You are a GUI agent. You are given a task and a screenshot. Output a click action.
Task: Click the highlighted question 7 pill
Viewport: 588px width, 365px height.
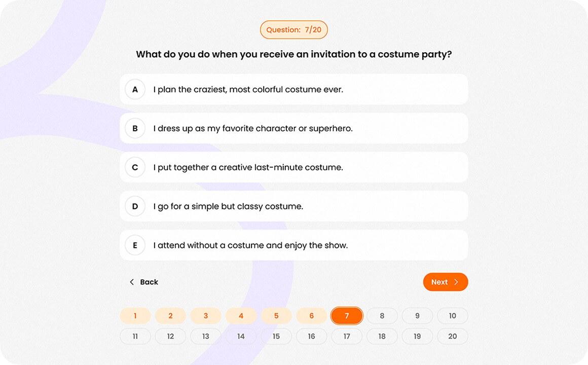point(347,316)
